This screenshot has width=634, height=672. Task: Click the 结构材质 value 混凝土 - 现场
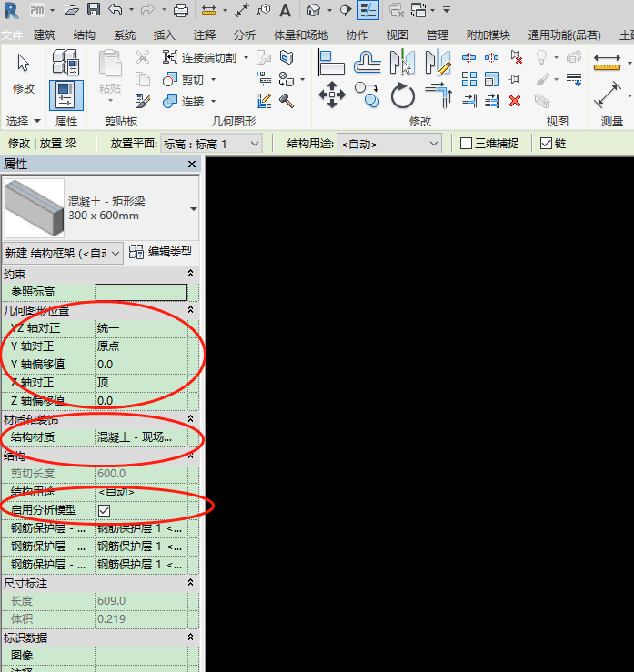tap(141, 437)
